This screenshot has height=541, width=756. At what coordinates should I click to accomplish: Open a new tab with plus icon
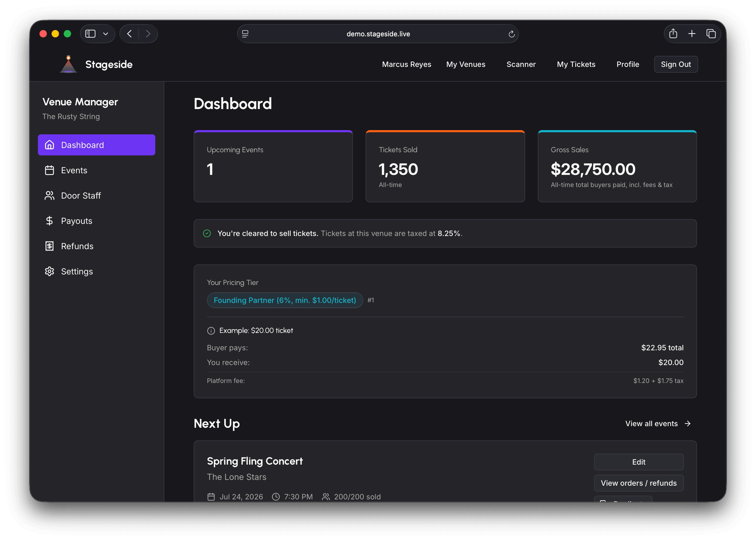(x=692, y=34)
